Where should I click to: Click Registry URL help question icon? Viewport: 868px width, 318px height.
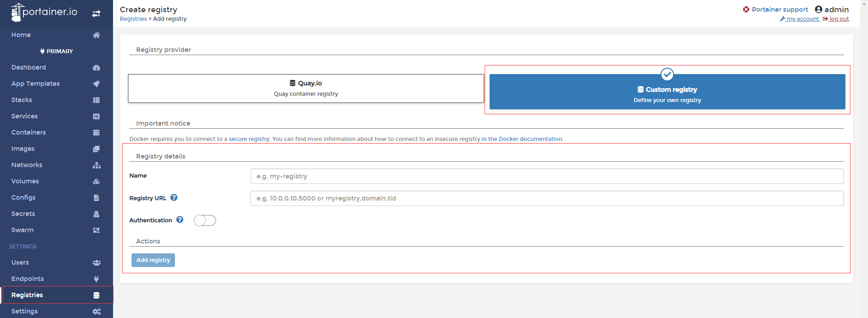[x=174, y=197]
